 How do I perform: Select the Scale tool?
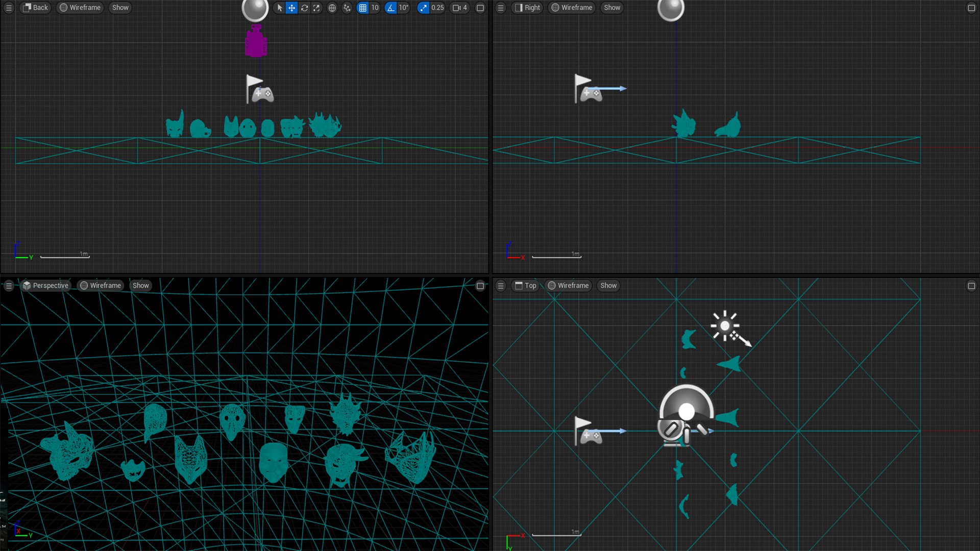tap(316, 8)
